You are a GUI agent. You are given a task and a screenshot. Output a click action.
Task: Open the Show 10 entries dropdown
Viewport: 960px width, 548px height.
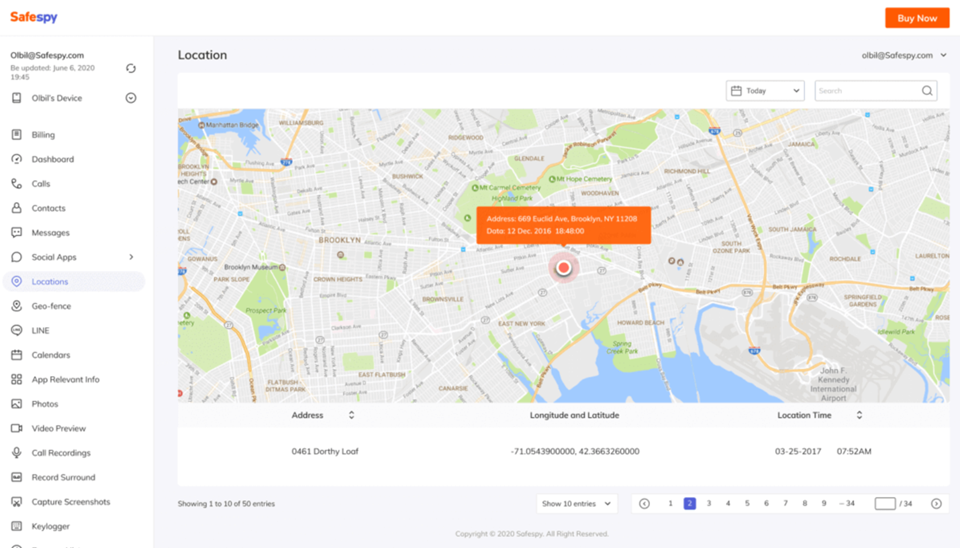point(577,503)
